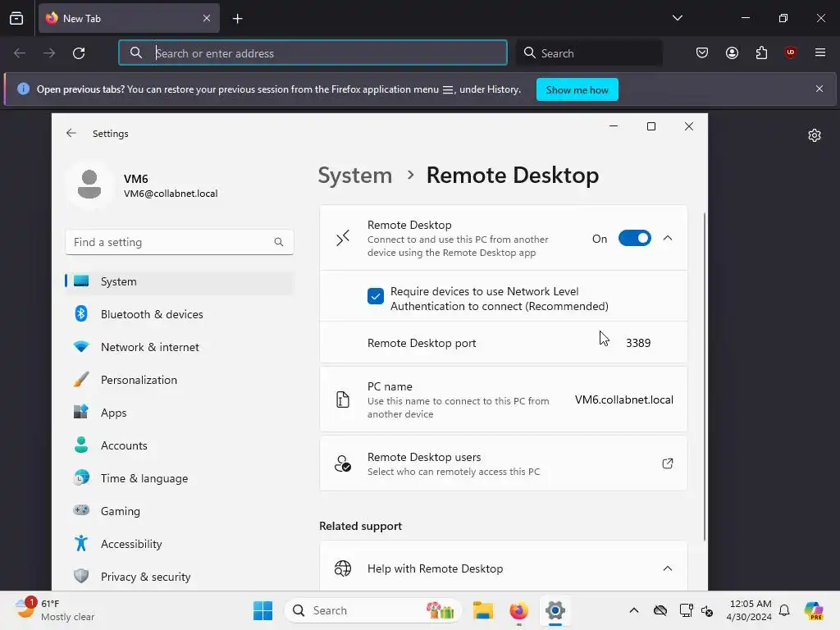Screen dimensions: 840x630
Task: Dismiss the Firefox restore session notification
Action: pos(819,89)
